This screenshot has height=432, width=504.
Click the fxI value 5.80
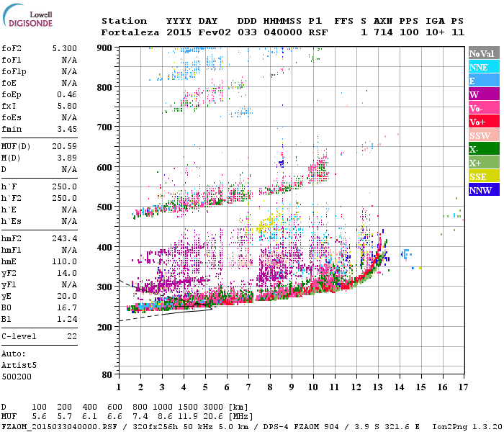pos(67,106)
